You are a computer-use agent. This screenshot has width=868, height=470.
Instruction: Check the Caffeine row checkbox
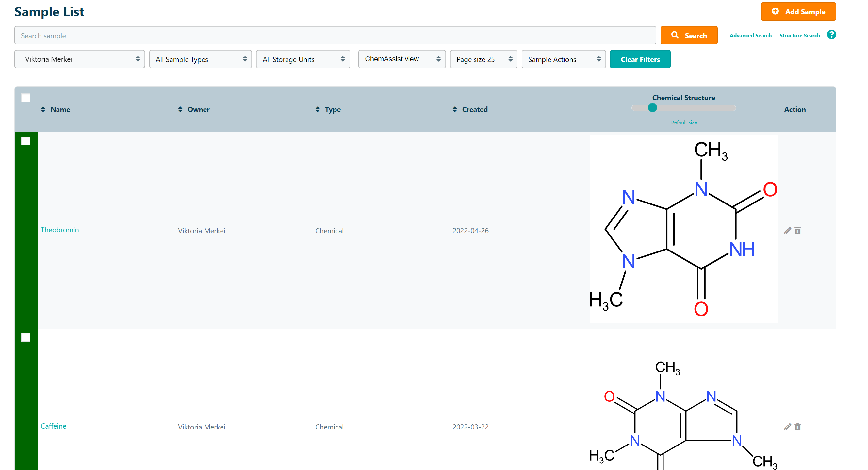pos(25,337)
